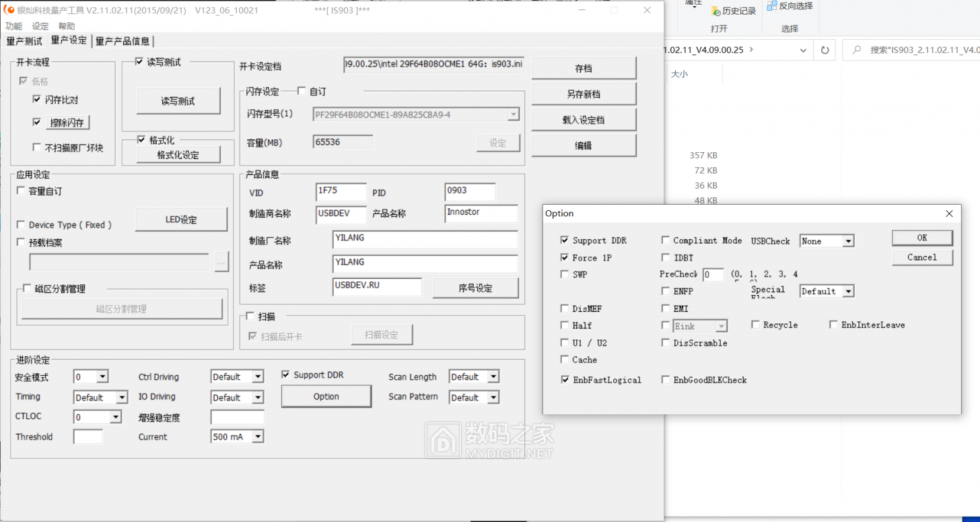Screen dimensions: 980x522
Task: Open 格式化设定 settings
Action: 178,155
